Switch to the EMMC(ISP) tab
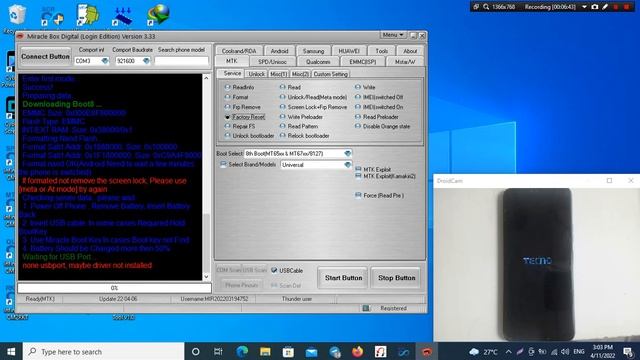The width and height of the screenshot is (640, 360). click(362, 62)
